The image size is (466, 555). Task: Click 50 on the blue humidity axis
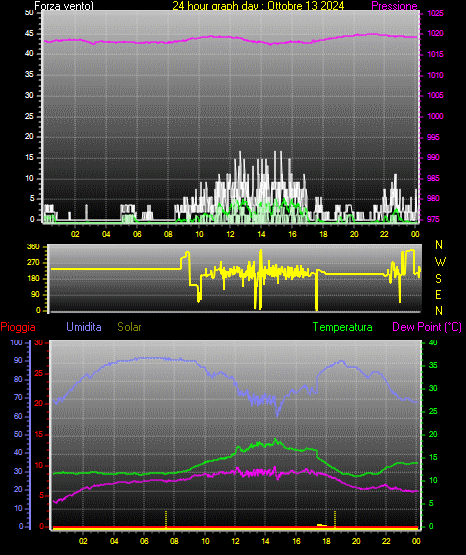tap(18, 434)
